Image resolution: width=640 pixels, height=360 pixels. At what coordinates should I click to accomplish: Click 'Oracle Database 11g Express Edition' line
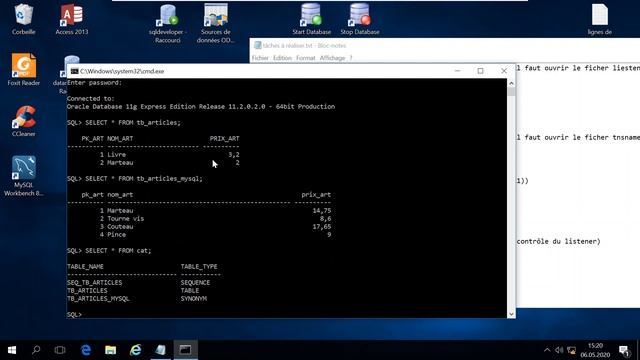[201, 107]
